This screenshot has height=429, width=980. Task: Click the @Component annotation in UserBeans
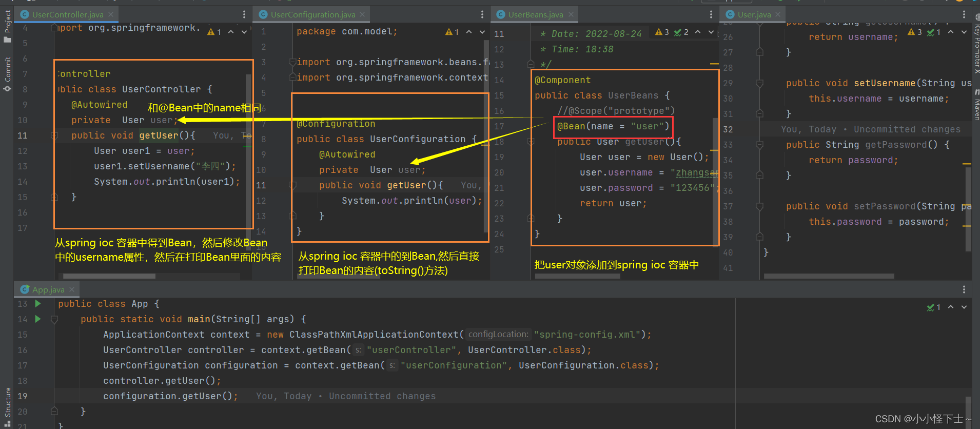562,80
